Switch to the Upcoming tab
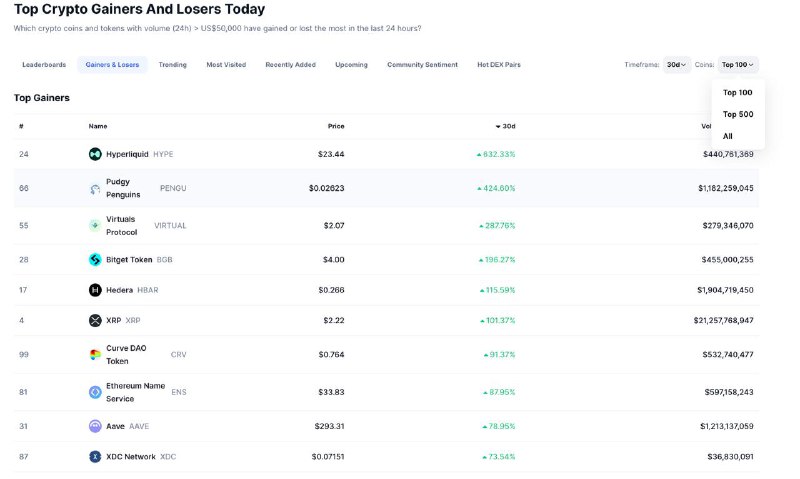 point(351,65)
